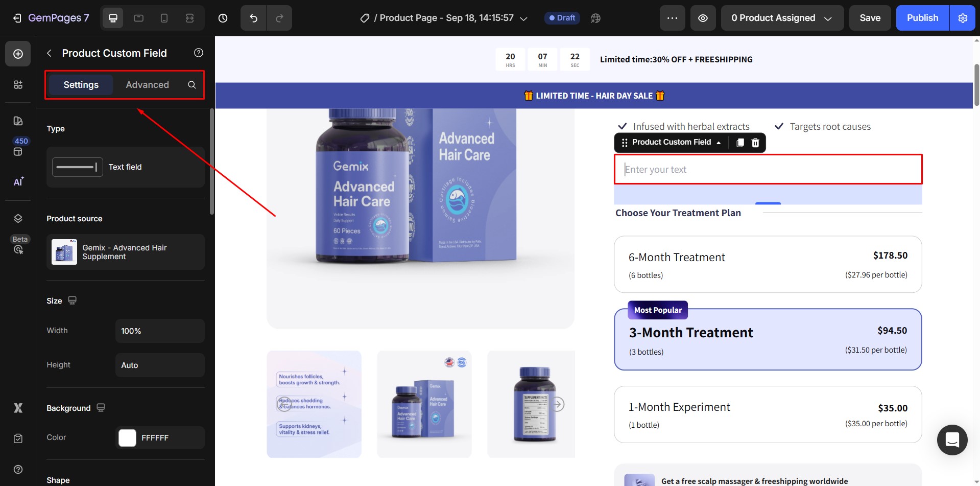The image size is (980, 486).
Task: Toggle device-specific settings for Size
Action: coord(72,300)
